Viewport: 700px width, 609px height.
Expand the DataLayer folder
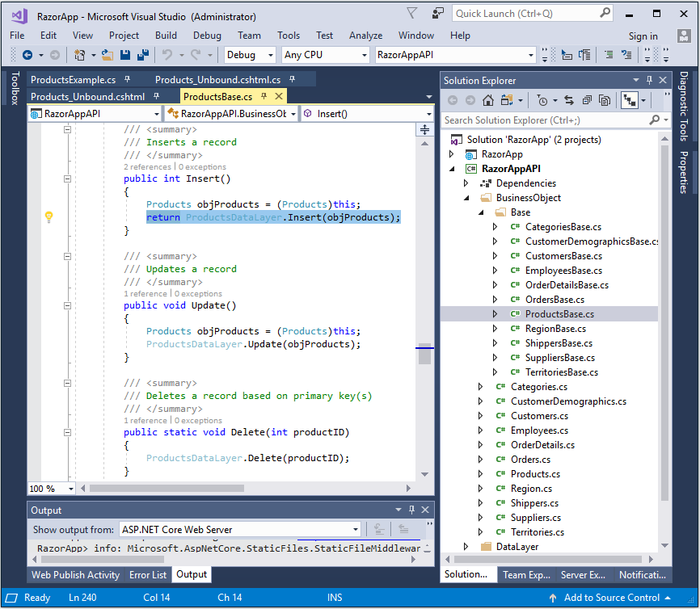(466, 547)
